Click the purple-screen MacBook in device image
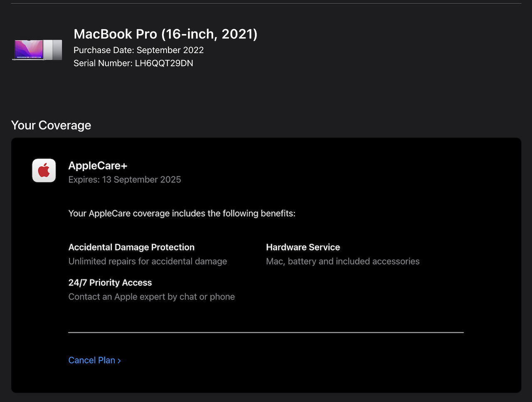The width and height of the screenshot is (532, 402). pos(28,50)
